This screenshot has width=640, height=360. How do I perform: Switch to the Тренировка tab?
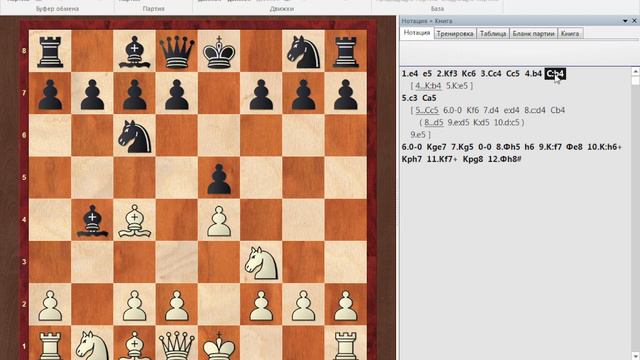point(455,33)
